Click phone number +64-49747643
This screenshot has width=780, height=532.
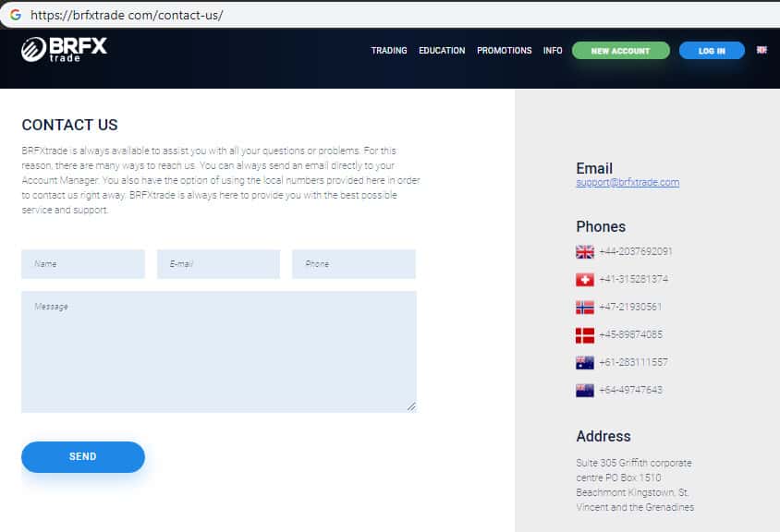(631, 391)
